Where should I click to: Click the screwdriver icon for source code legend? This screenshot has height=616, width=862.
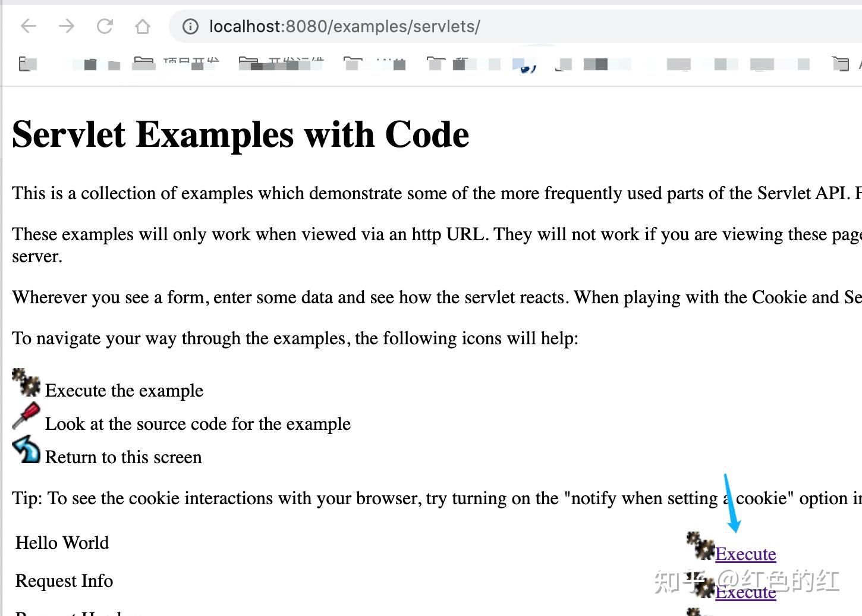[x=26, y=416]
